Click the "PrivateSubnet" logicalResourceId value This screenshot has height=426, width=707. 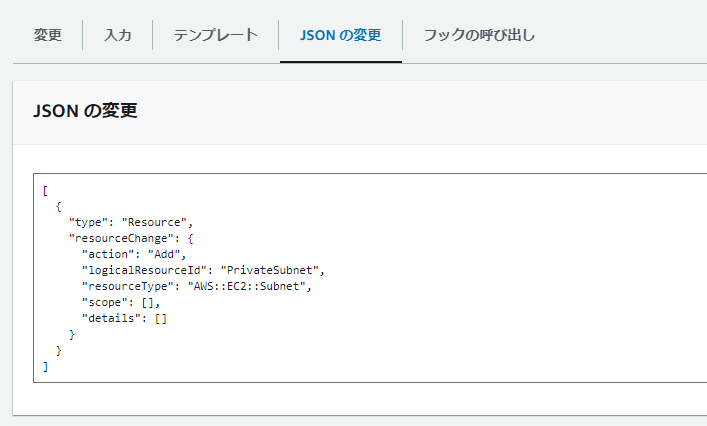tap(269, 270)
